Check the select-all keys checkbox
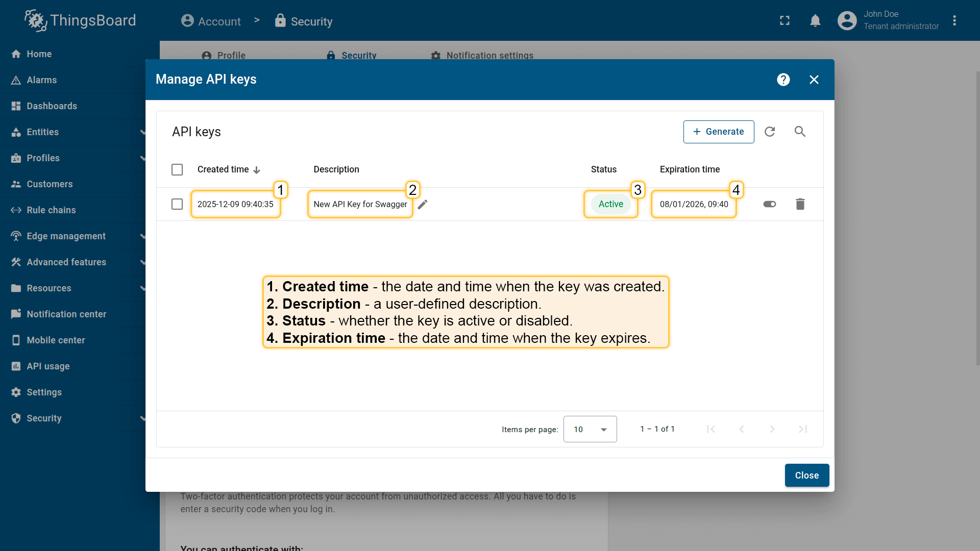Screen dimensions: 980x551 [x=177, y=169]
